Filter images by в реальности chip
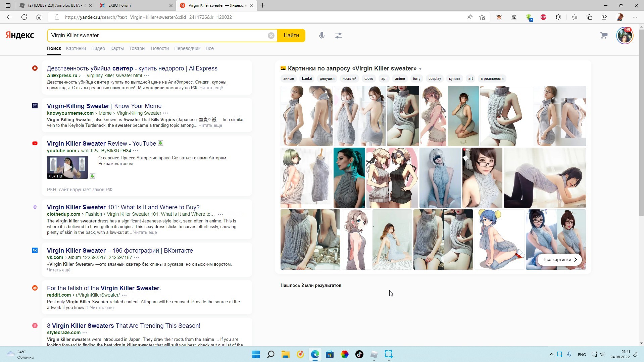 [492, 79]
